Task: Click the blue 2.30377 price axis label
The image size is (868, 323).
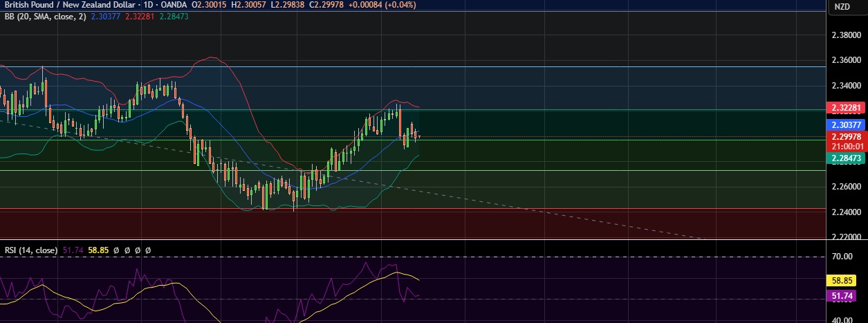Action: click(846, 125)
